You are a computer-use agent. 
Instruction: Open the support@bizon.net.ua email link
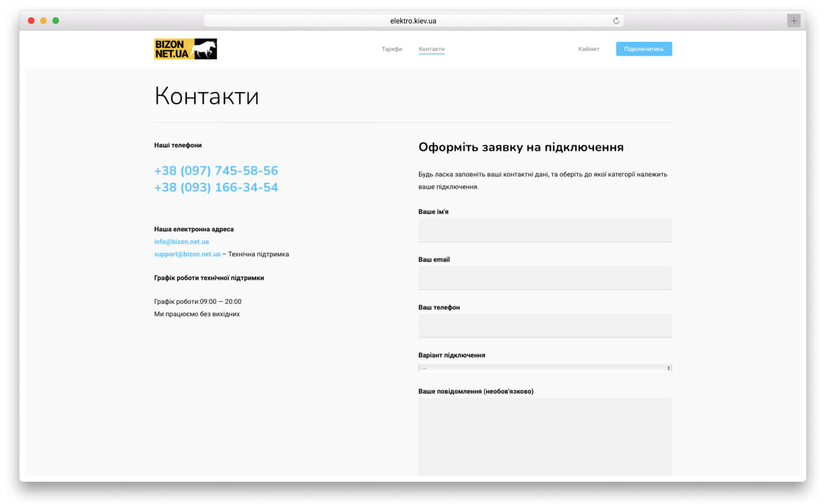[x=187, y=254]
